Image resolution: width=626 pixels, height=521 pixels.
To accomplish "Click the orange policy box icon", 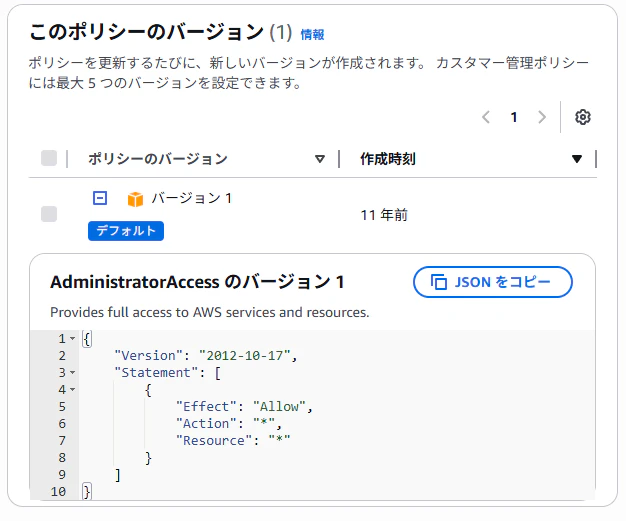I will [135, 199].
